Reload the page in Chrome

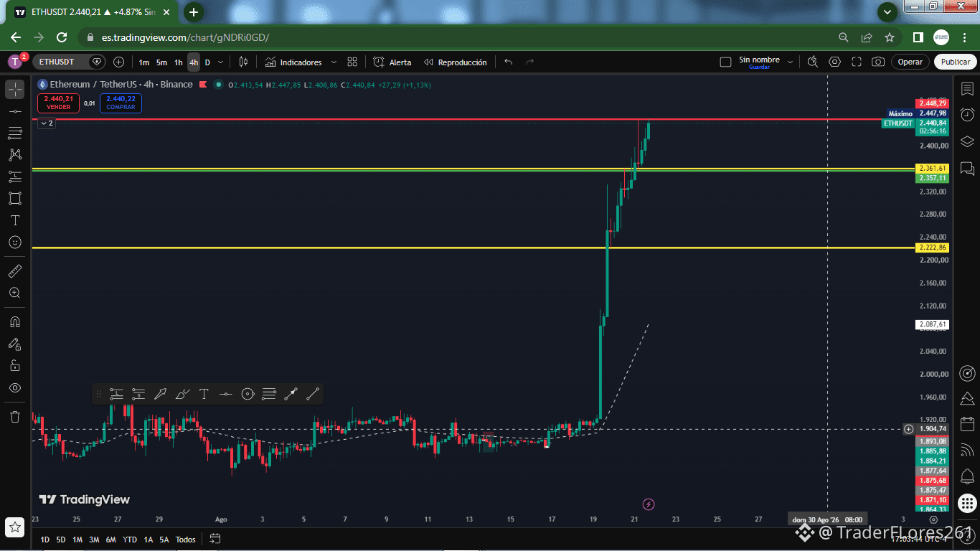(x=62, y=37)
